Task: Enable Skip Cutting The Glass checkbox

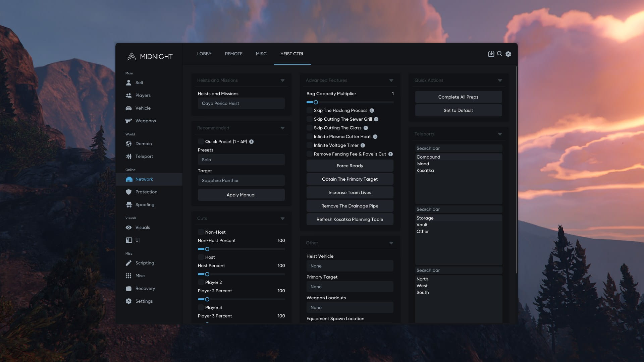Action: click(309, 128)
